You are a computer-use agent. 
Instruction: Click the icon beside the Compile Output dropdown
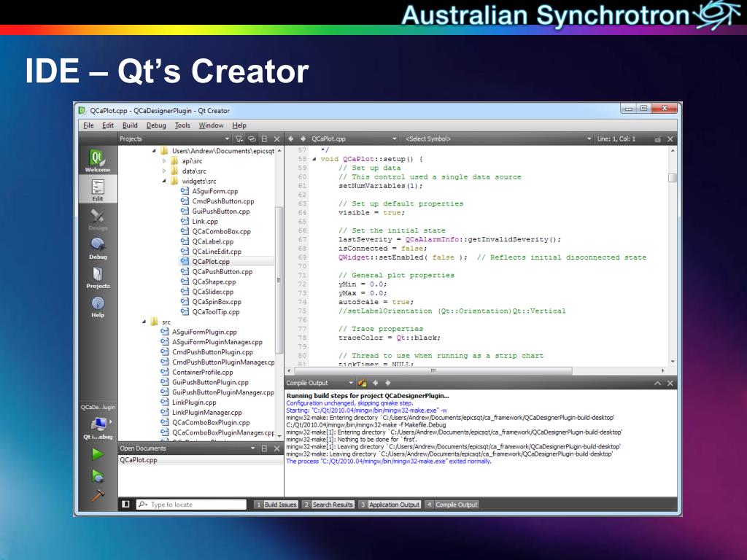tap(363, 383)
